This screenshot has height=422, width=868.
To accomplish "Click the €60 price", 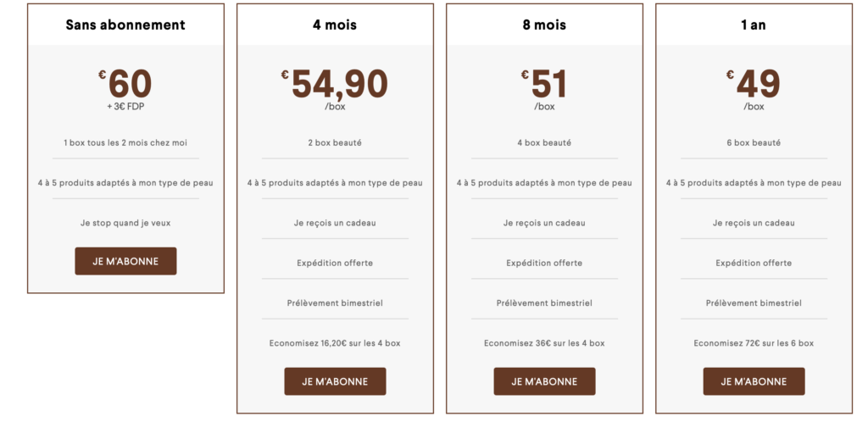I will (125, 84).
